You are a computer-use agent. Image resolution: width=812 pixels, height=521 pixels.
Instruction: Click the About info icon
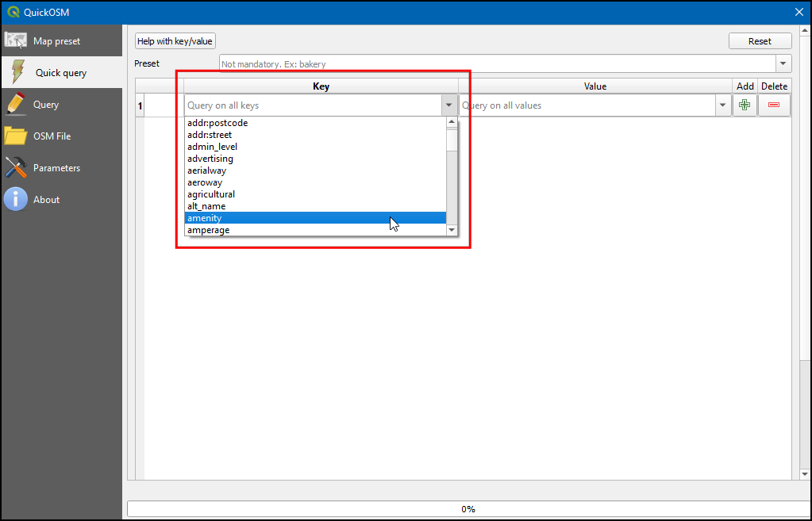point(17,199)
